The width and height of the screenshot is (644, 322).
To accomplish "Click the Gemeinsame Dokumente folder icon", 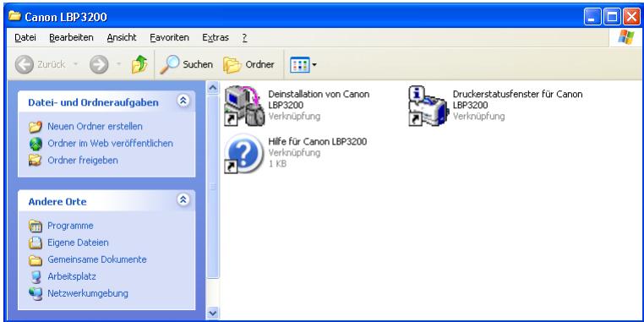I will pos(35,260).
